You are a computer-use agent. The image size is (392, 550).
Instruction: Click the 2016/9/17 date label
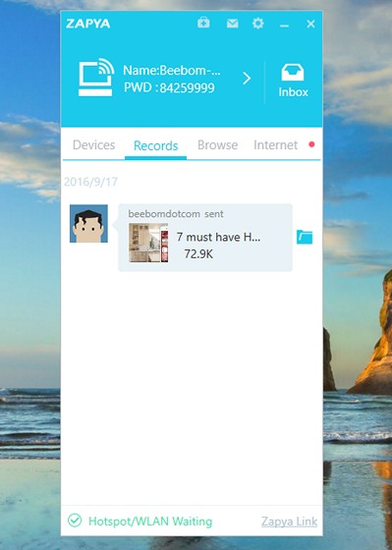[90, 182]
